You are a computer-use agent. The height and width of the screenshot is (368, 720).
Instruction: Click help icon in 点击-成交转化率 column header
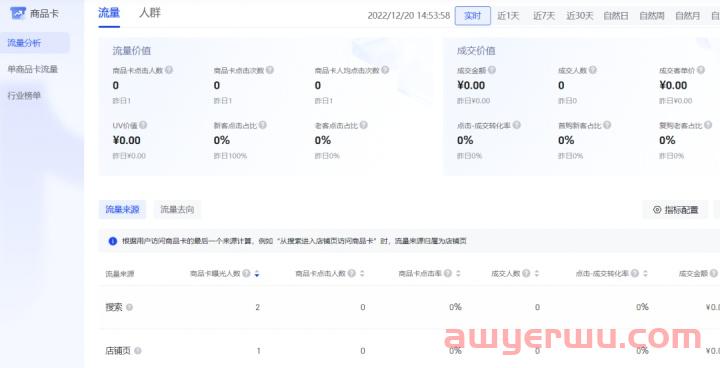pyautogui.click(x=635, y=273)
